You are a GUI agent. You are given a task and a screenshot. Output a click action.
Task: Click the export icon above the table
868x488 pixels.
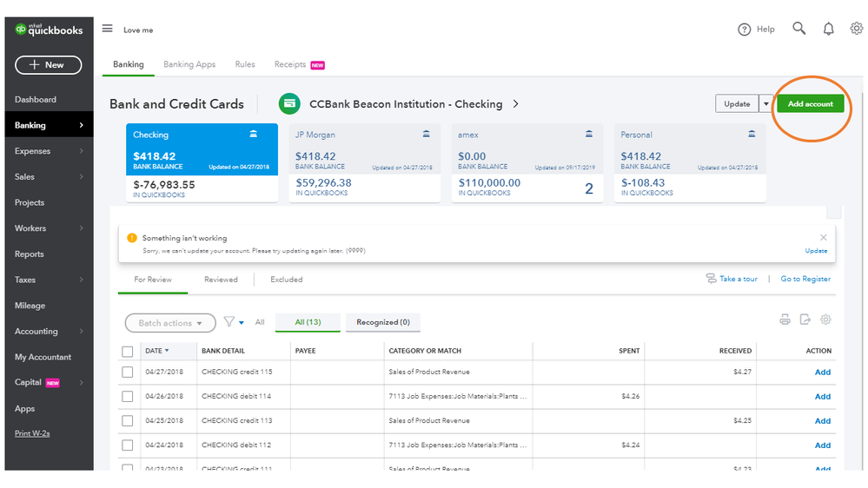tap(805, 320)
